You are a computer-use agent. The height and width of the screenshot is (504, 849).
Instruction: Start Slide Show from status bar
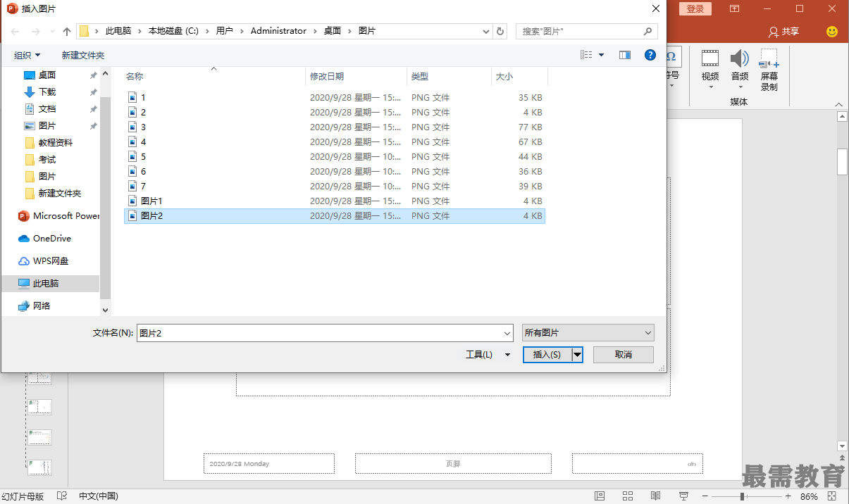pyautogui.click(x=683, y=496)
